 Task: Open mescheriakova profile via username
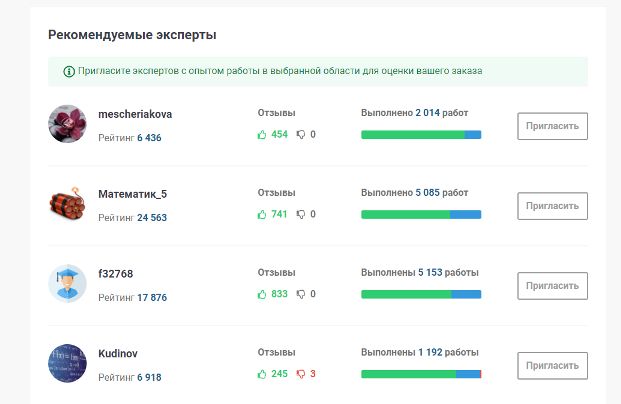tap(137, 114)
